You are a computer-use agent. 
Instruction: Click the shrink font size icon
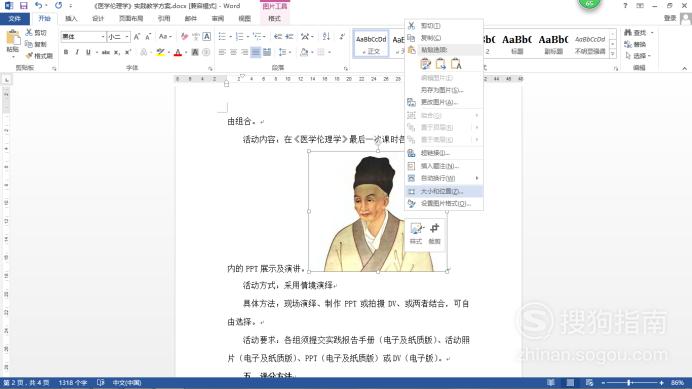pos(148,37)
